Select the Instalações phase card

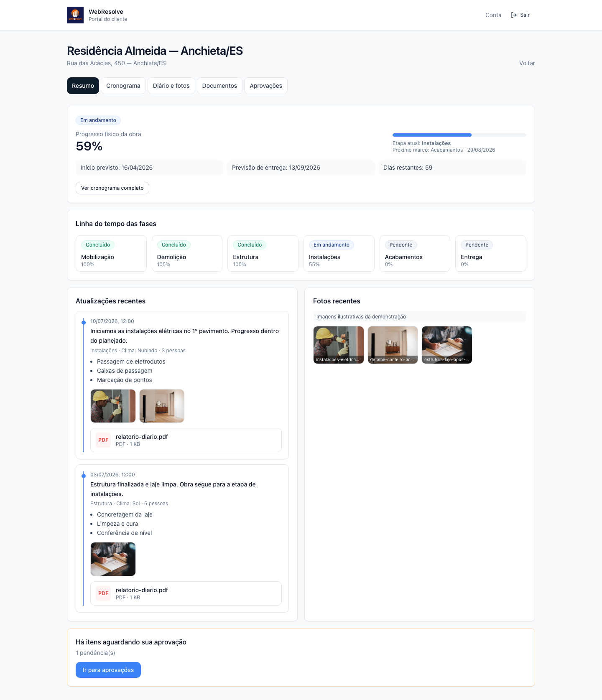pyautogui.click(x=339, y=254)
